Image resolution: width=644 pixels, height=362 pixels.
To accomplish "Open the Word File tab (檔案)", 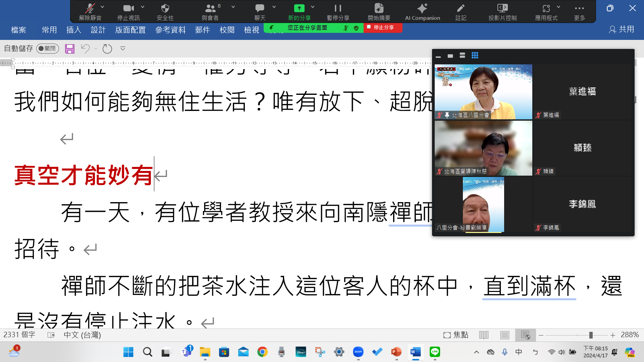I will (x=18, y=30).
